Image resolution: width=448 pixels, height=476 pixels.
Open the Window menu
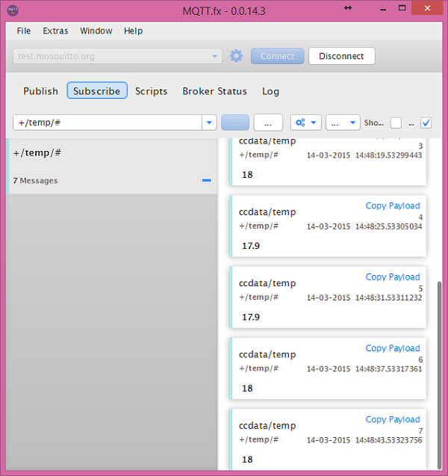point(96,31)
